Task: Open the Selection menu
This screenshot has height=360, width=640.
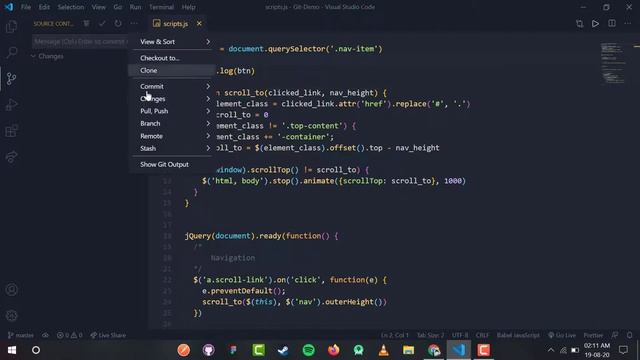Action: coord(71,7)
